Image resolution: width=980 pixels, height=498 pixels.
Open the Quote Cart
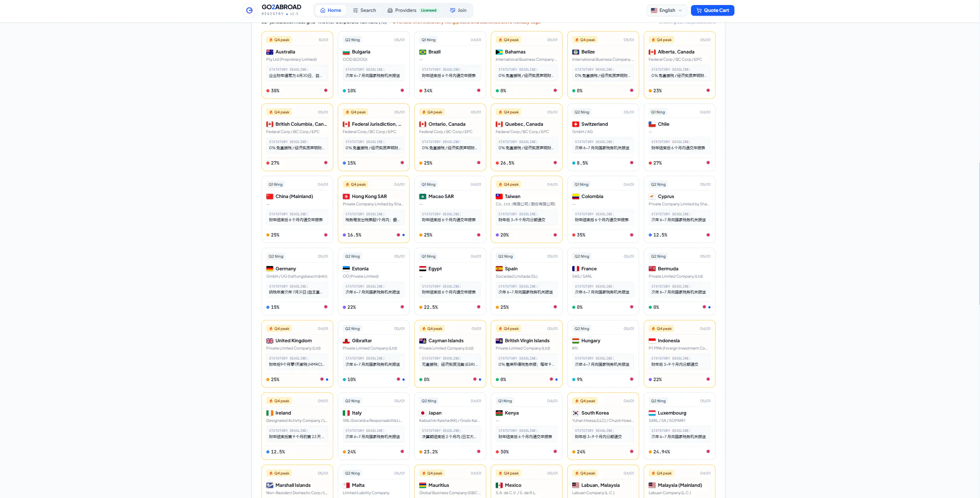pos(713,10)
